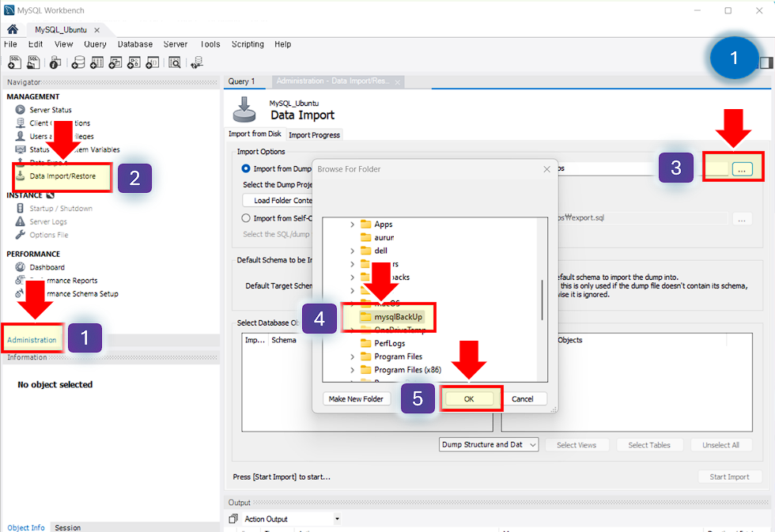Search table data toolbar icon
775x532 pixels.
point(175,62)
